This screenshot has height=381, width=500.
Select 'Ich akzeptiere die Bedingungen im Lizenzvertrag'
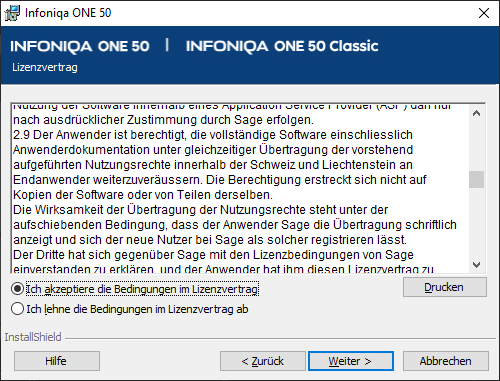click(x=17, y=289)
